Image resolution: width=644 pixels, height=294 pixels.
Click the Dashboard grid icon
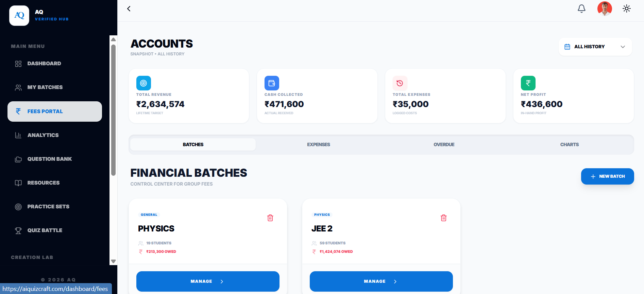(x=18, y=64)
